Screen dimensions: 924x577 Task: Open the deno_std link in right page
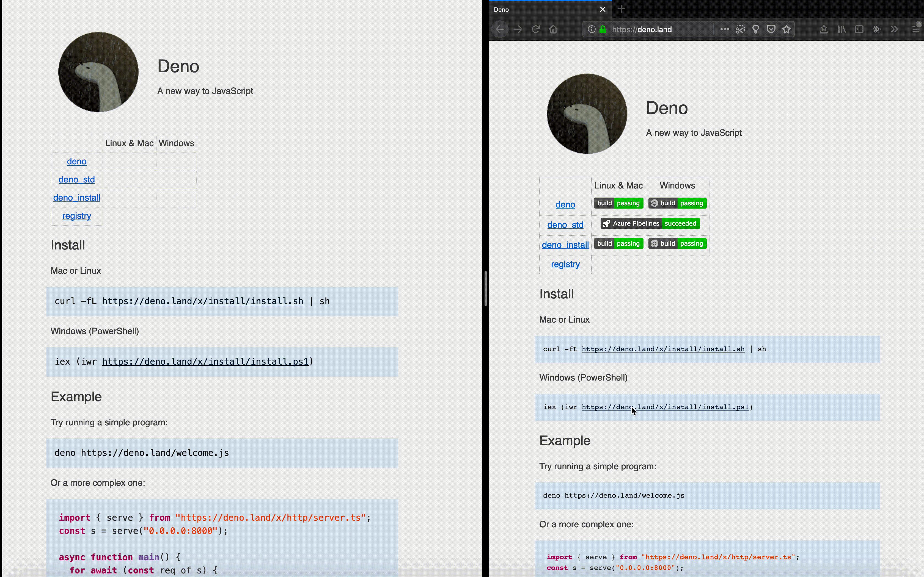[565, 225]
